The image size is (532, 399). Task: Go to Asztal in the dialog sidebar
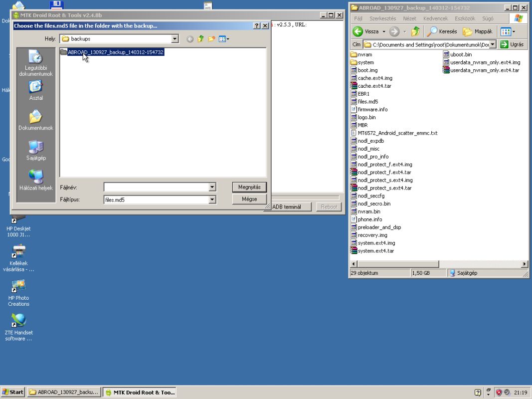click(35, 90)
